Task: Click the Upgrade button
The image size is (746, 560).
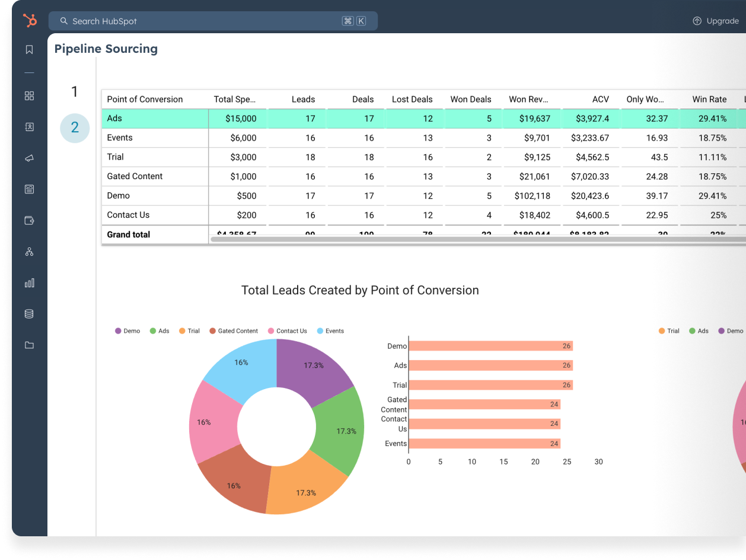Action: [x=716, y=21]
